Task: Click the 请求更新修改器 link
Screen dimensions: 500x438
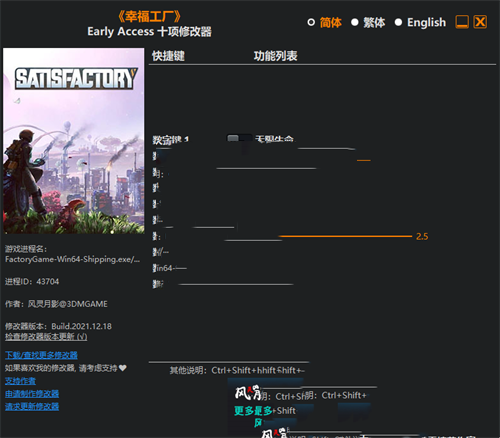Action: pyautogui.click(x=32, y=406)
